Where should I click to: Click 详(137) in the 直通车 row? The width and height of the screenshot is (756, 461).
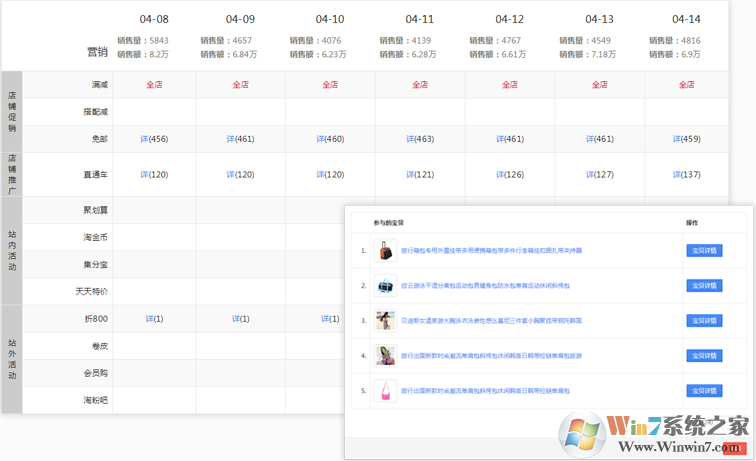pyautogui.click(x=686, y=175)
